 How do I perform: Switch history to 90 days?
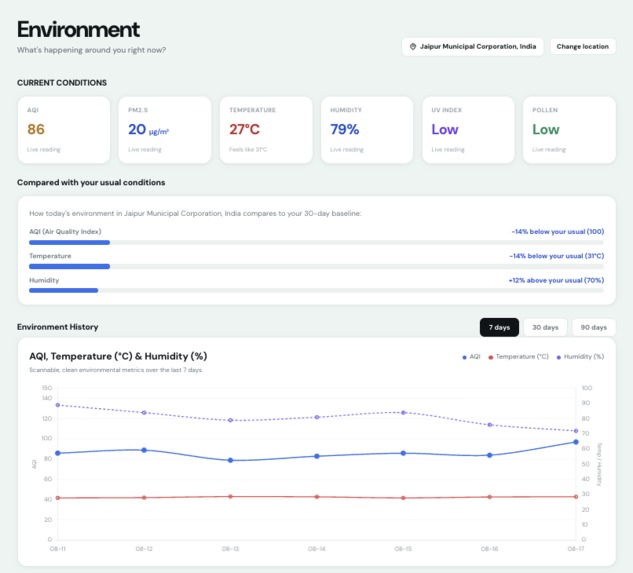tap(593, 327)
